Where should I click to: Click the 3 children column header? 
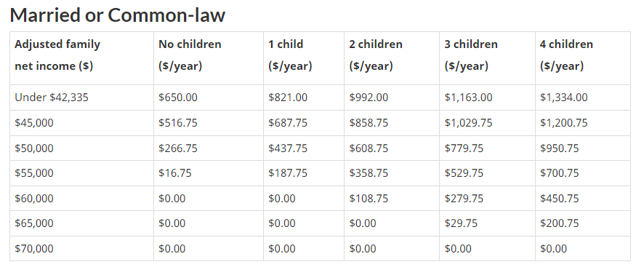tap(471, 55)
